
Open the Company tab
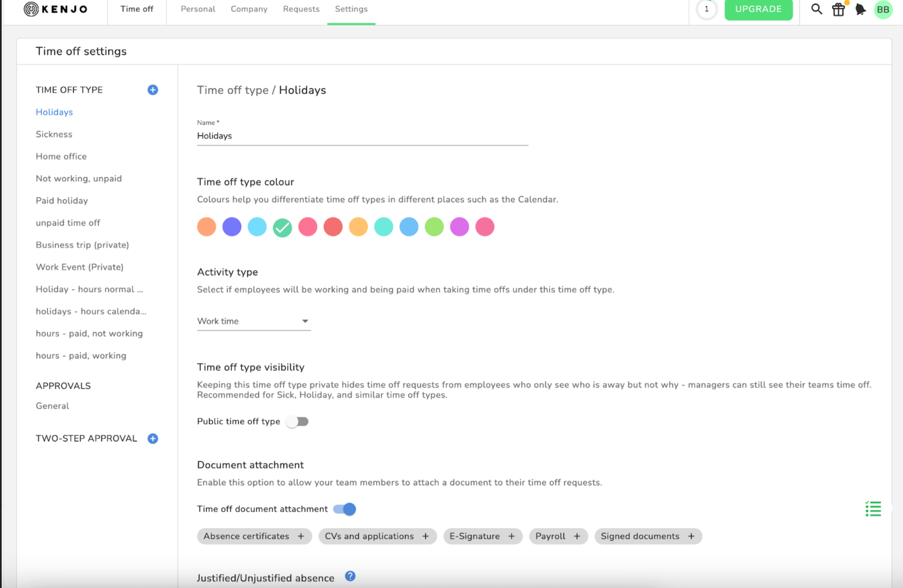click(x=249, y=9)
